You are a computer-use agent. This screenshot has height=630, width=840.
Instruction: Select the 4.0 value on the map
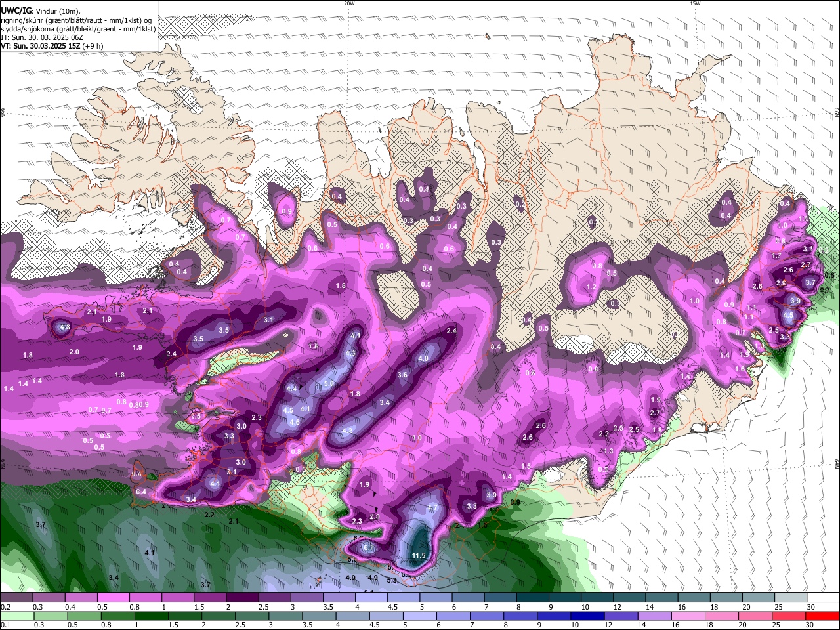click(423, 358)
